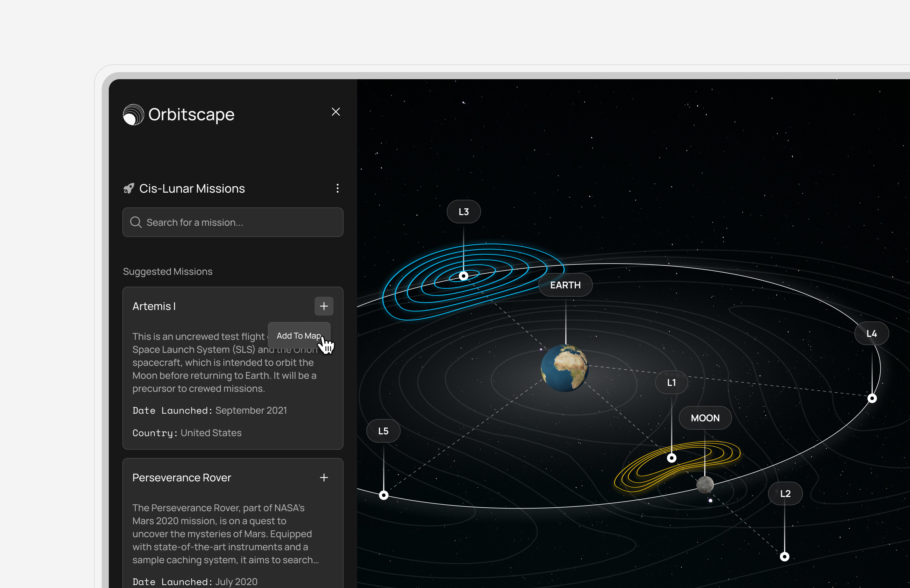
Task: Click the Earth globe
Action: [x=564, y=368]
